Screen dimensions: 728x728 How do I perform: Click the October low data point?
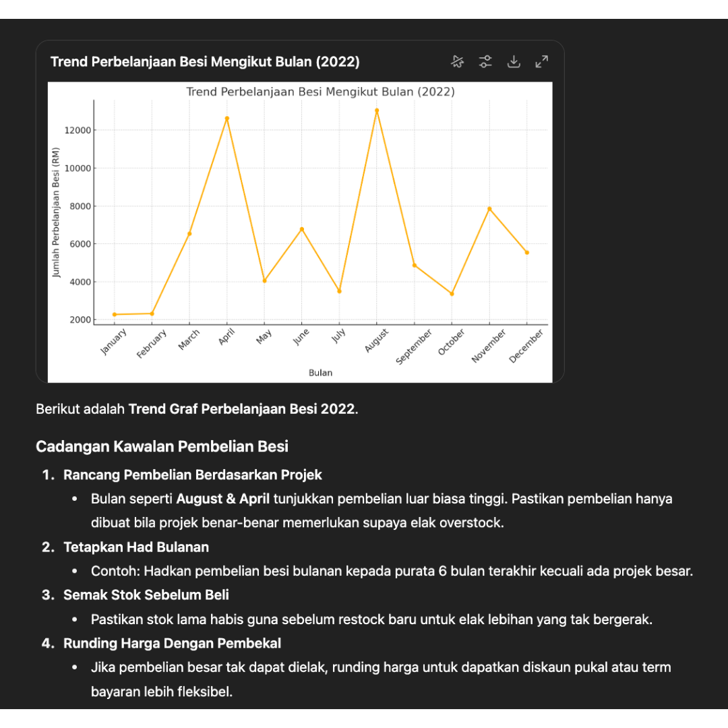(452, 294)
